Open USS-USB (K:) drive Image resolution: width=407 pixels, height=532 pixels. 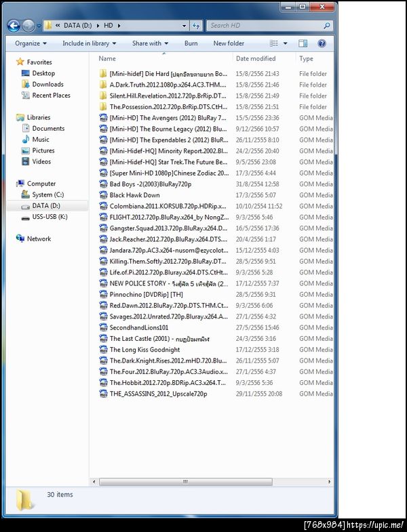pos(50,217)
